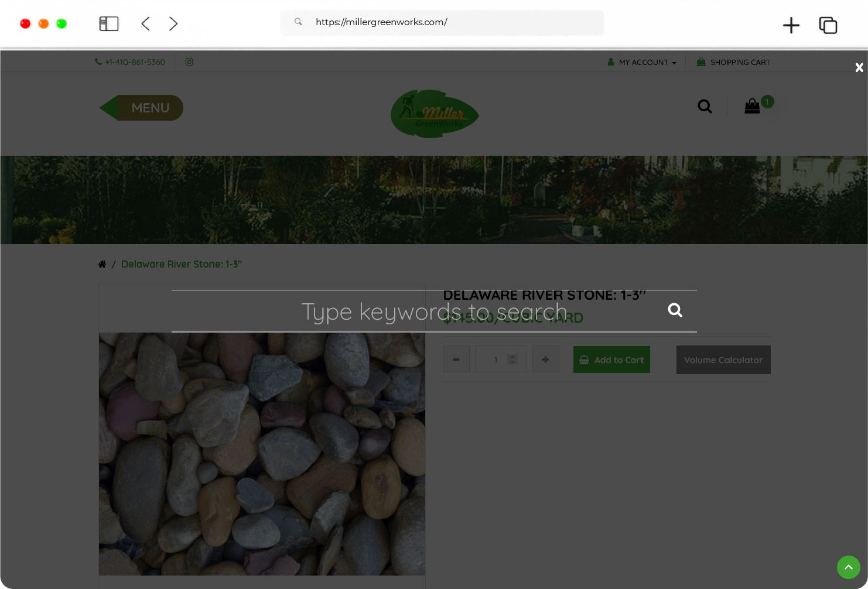Open the Volume Calculator
The height and width of the screenshot is (589, 868).
(723, 360)
